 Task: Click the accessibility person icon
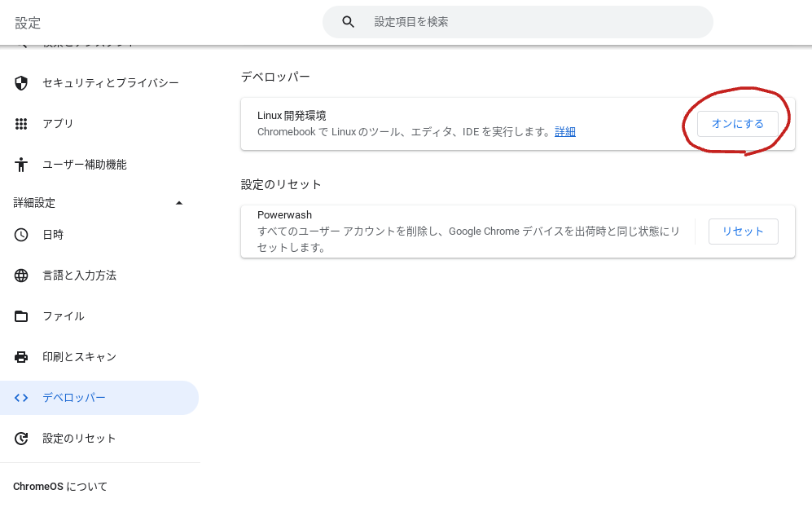coord(20,164)
